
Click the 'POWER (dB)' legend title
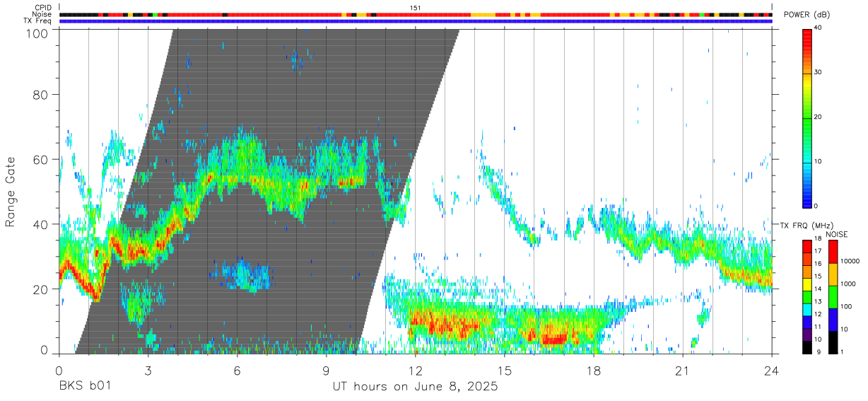pyautogui.click(x=807, y=15)
